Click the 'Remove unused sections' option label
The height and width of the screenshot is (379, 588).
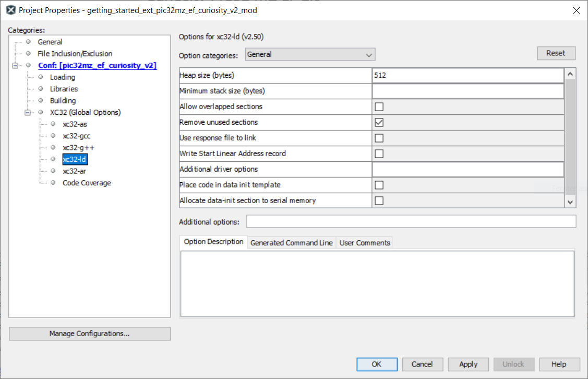219,122
